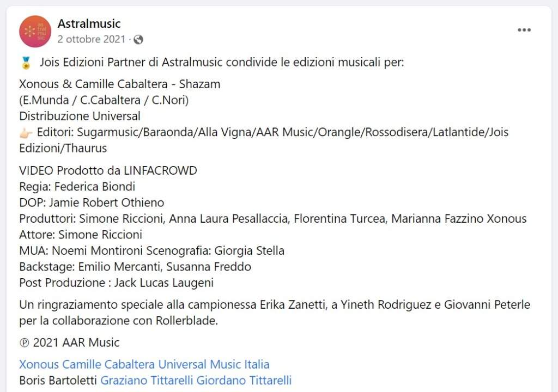Click the medal emoji before Jois Edizioni
558x392 pixels.
click(26, 63)
